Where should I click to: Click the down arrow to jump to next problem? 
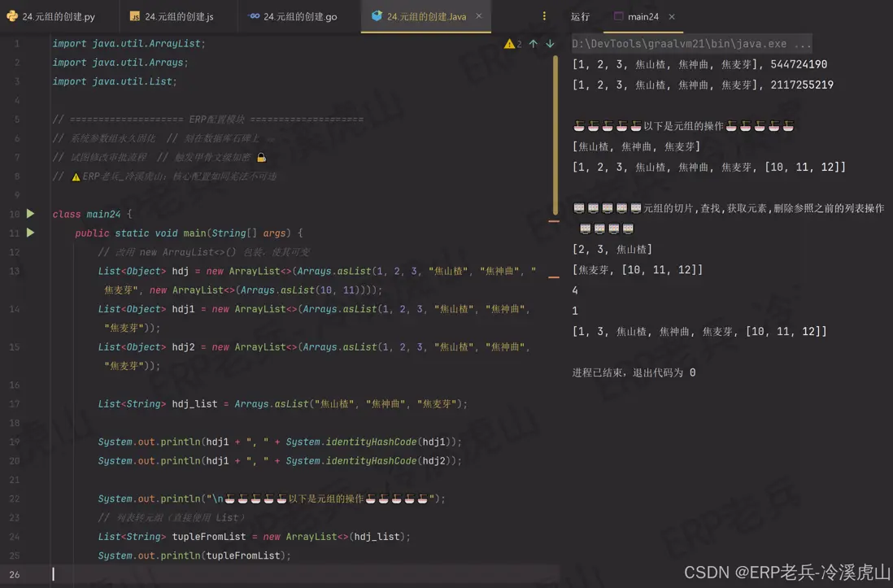(550, 43)
